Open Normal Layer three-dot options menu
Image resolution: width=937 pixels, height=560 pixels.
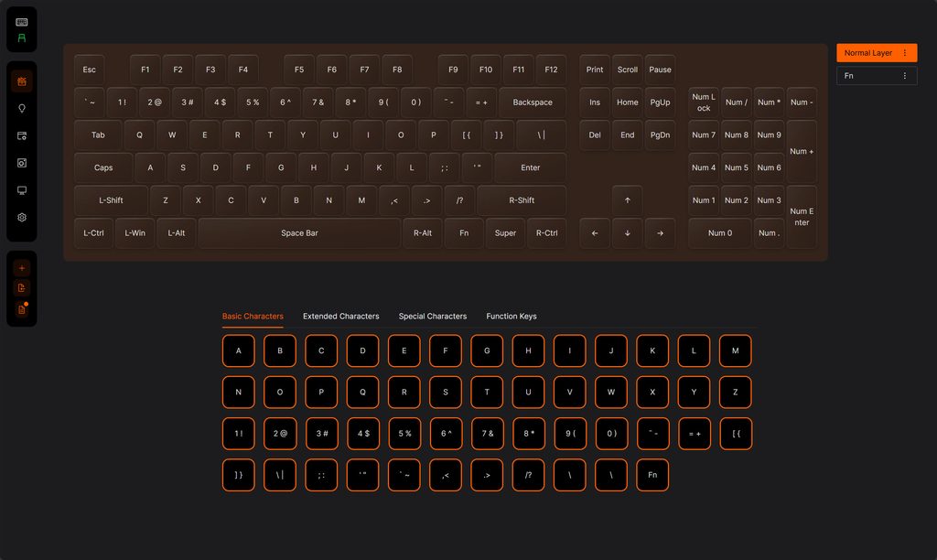(x=905, y=52)
